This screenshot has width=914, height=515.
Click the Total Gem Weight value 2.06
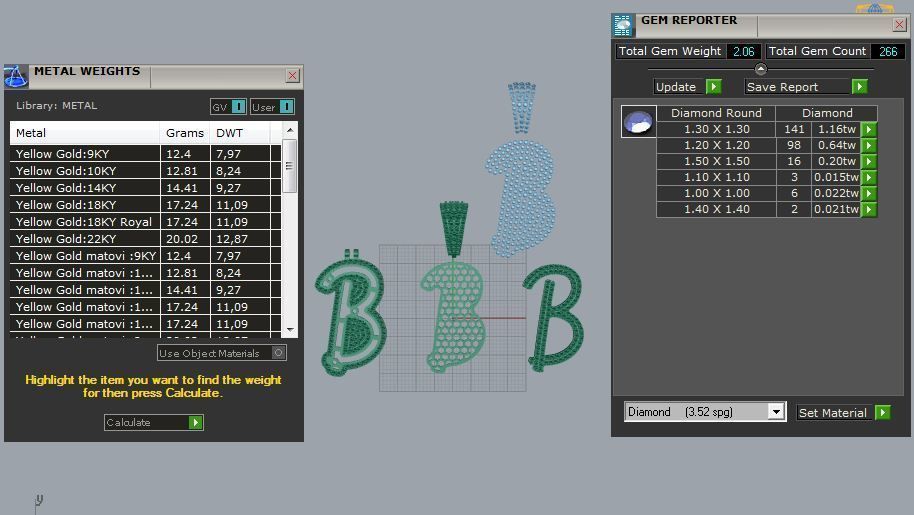click(x=744, y=51)
